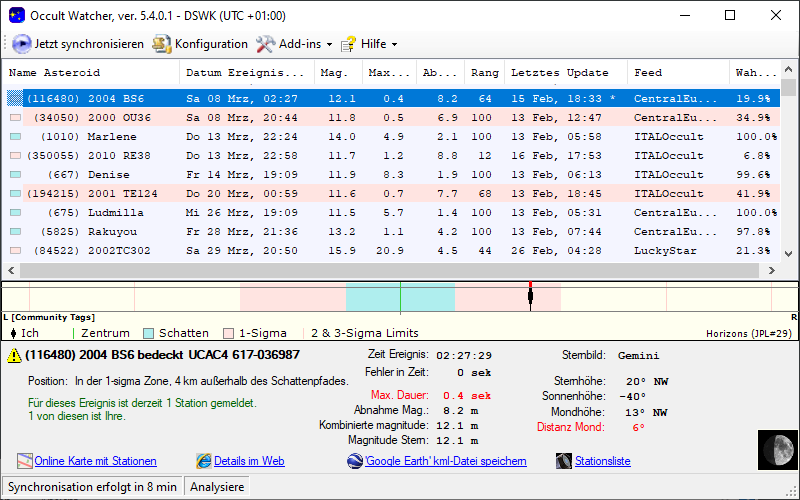Click the color tag icon beside Marlene
The image size is (800, 500).
coord(15,137)
